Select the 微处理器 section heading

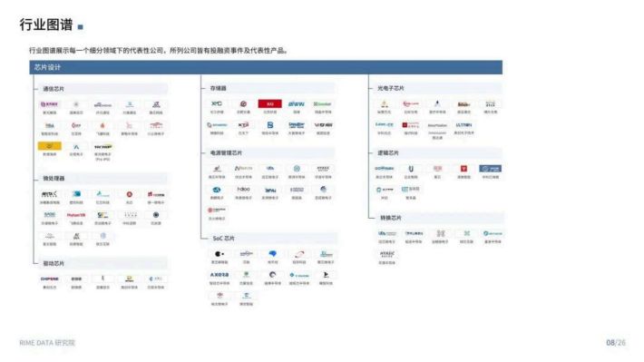point(54,179)
